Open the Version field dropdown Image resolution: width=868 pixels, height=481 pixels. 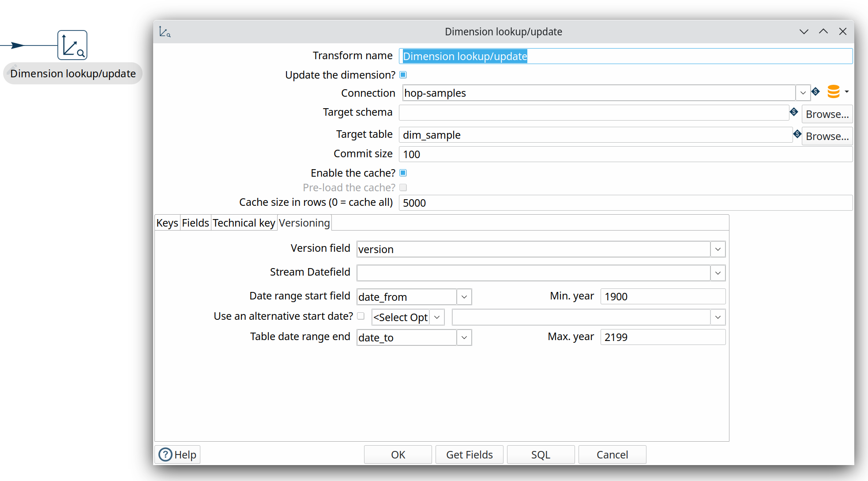point(718,249)
